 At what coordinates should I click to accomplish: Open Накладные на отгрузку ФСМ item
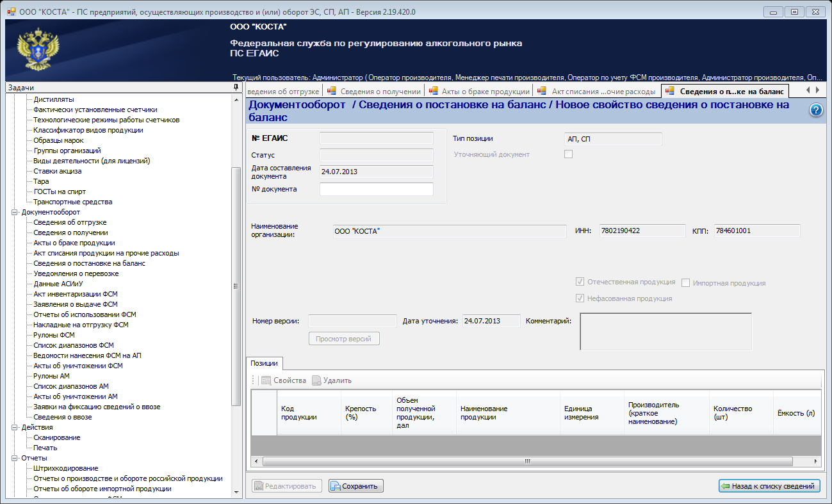(81, 325)
